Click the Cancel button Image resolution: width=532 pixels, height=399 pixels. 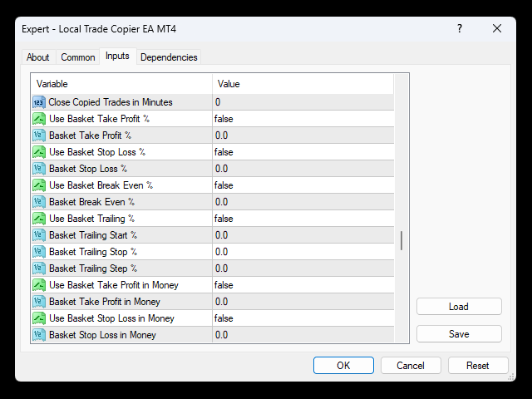click(x=411, y=366)
